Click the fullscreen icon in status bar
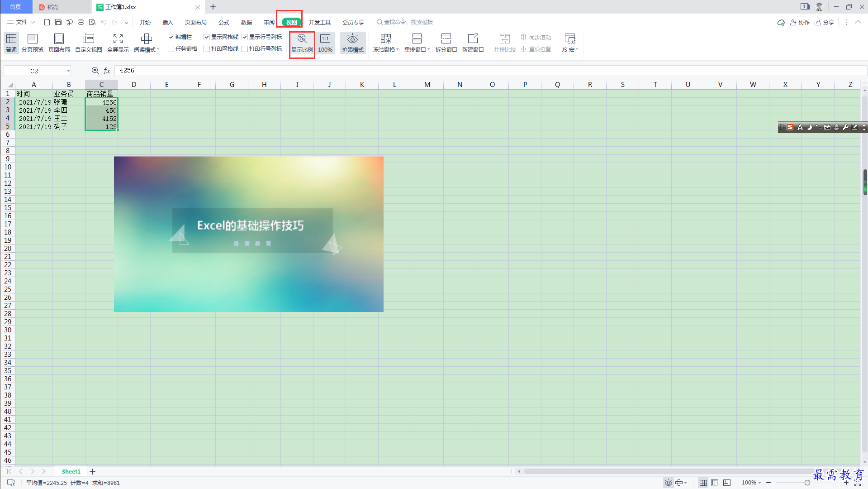 coord(858,483)
